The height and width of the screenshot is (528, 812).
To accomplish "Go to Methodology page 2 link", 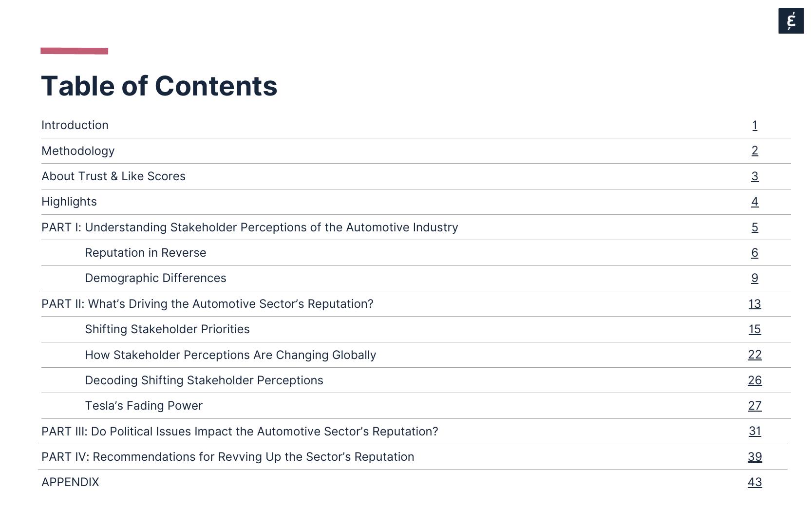I will pyautogui.click(x=755, y=151).
